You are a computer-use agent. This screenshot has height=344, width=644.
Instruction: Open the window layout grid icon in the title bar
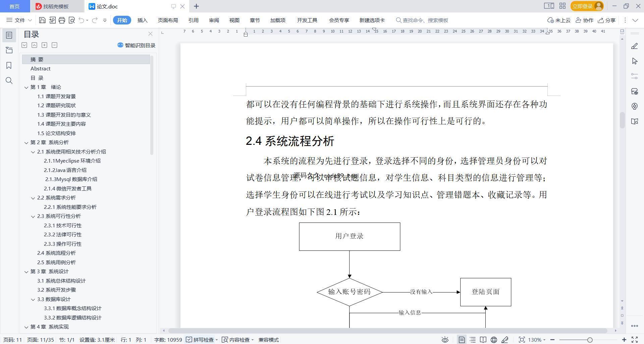562,6
